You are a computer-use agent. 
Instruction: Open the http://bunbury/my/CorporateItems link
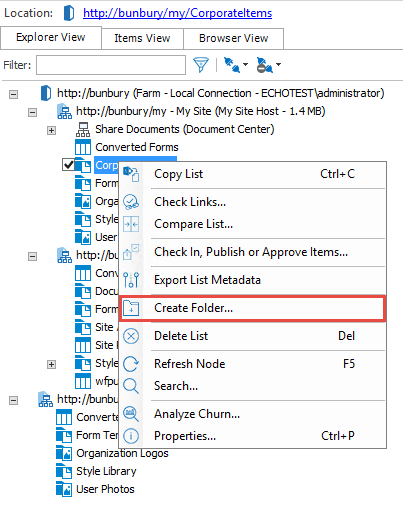[x=178, y=13]
